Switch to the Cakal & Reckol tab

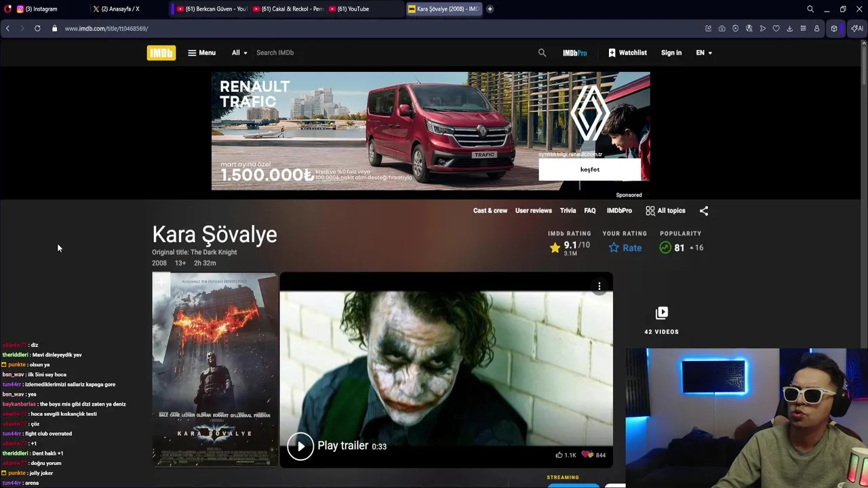[x=289, y=9]
